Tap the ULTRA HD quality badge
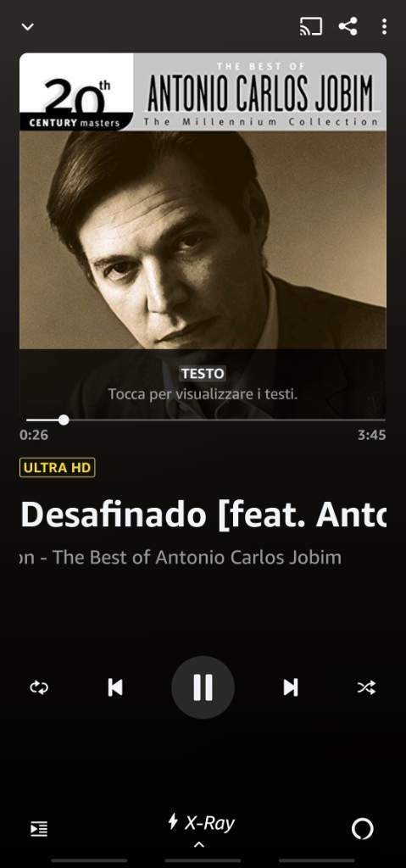406x868 pixels. (x=57, y=468)
